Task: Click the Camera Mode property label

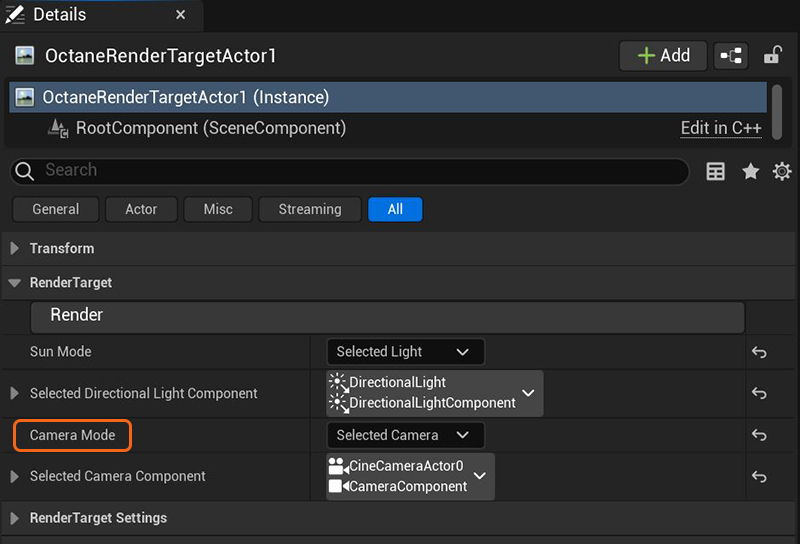Action: [x=72, y=435]
